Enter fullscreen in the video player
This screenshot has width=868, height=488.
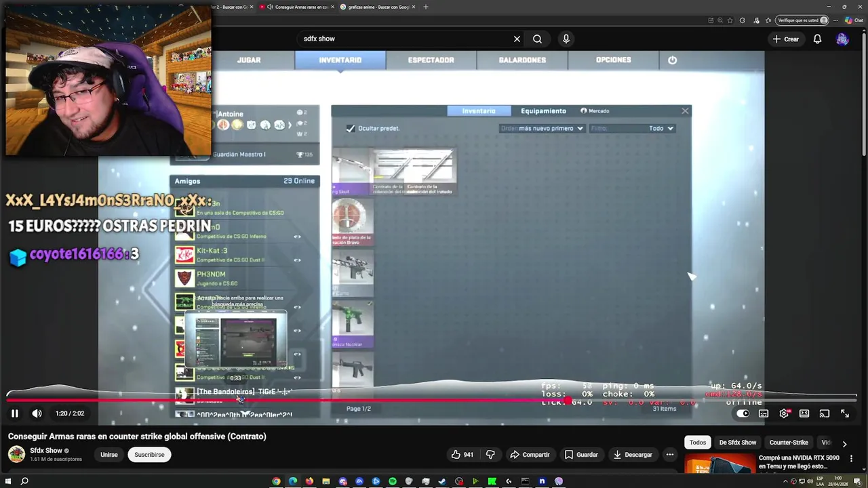(x=845, y=413)
